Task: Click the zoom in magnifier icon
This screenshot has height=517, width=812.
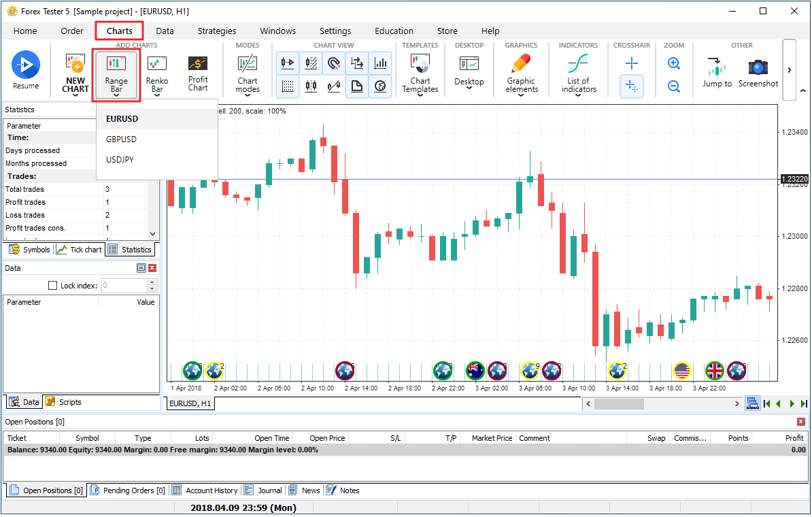Action: (674, 63)
